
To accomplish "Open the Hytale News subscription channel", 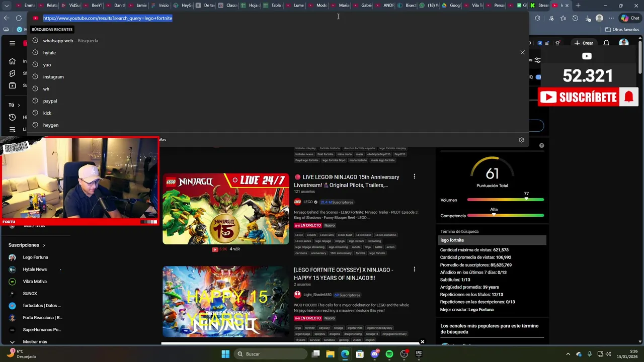I will click(x=35, y=269).
